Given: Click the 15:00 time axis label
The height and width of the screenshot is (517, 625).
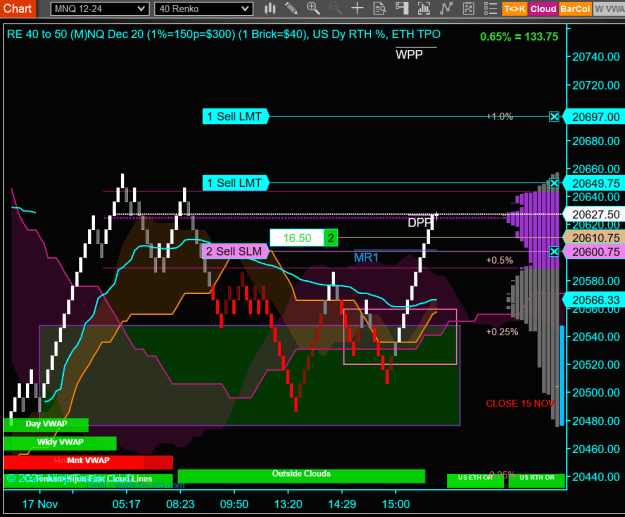Looking at the screenshot, I should (396, 504).
